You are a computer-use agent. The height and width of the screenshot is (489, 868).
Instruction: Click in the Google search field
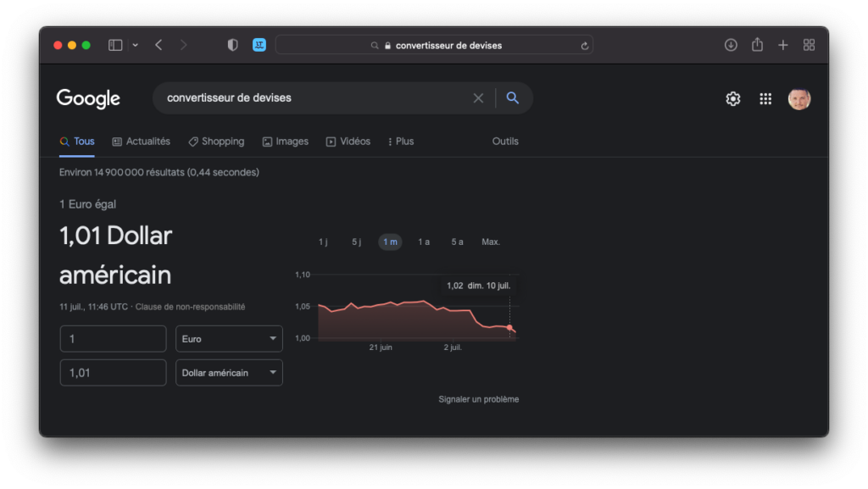pyautogui.click(x=315, y=98)
